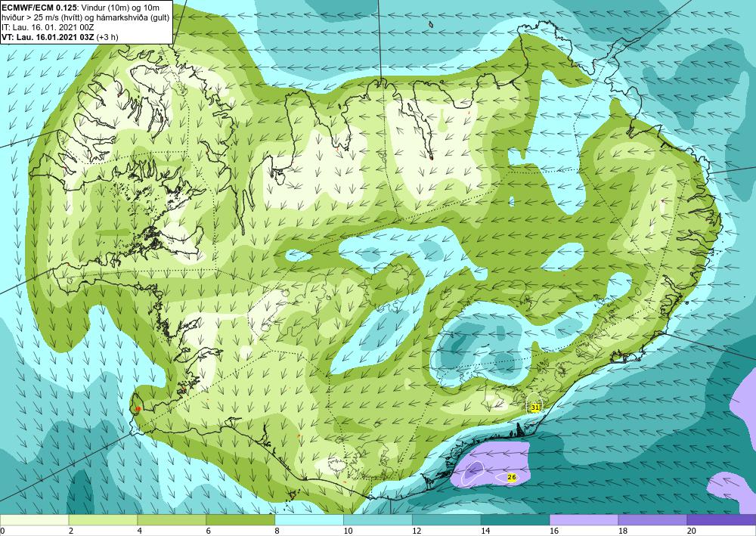Click the title line "ECMWF/ECM 0.125: Vindur (10m) og 10m"
The width and height of the screenshot is (756, 536).
[x=81, y=6]
